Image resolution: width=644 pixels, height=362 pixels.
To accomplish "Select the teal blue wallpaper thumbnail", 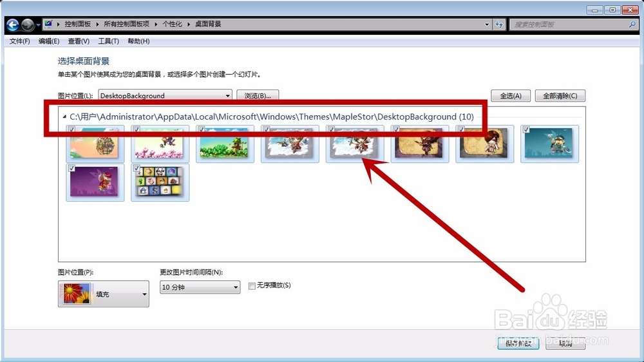I will [x=549, y=145].
